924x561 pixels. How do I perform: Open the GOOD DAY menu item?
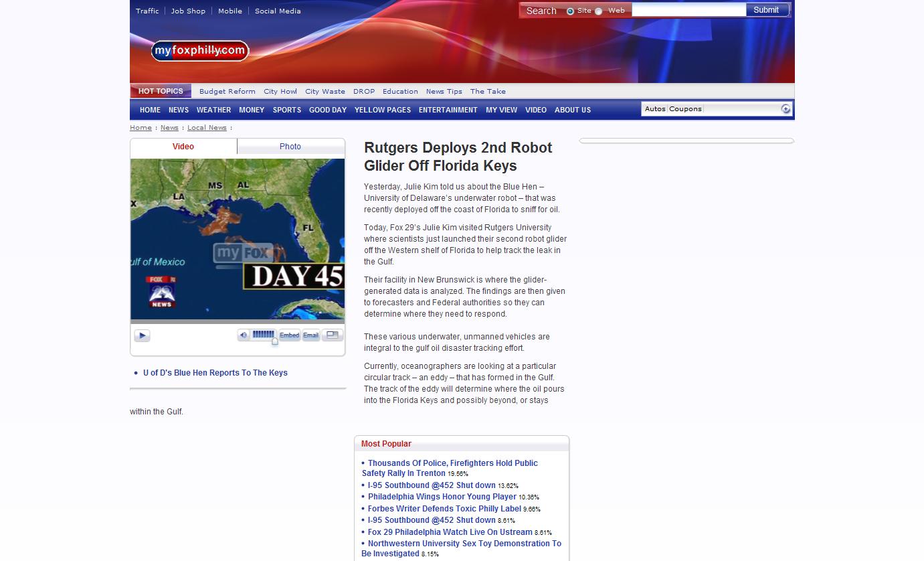pos(328,110)
